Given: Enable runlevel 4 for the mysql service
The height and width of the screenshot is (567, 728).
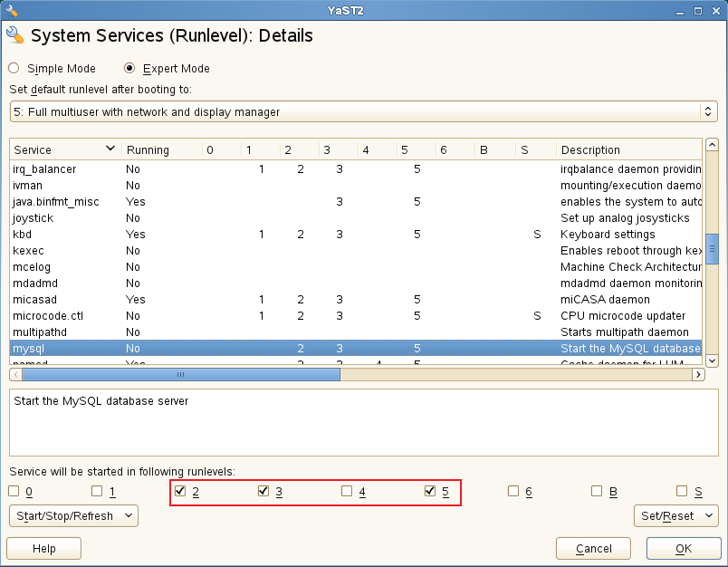Looking at the screenshot, I should click(x=347, y=491).
